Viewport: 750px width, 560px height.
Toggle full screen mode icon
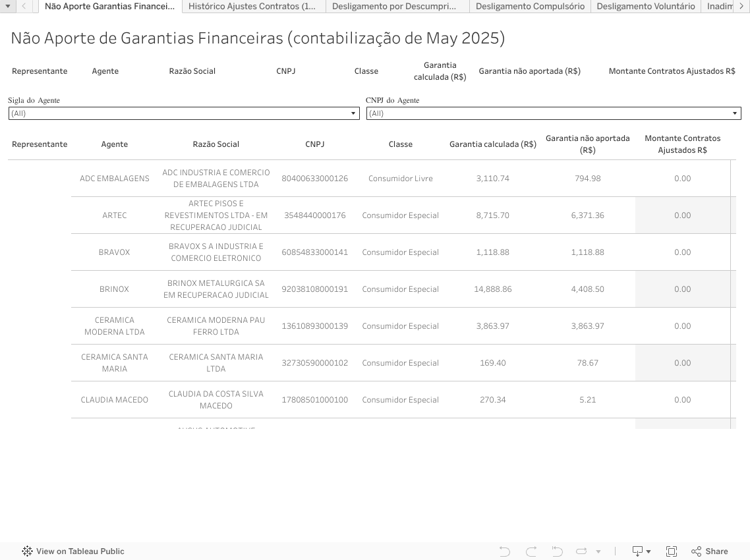click(x=671, y=551)
